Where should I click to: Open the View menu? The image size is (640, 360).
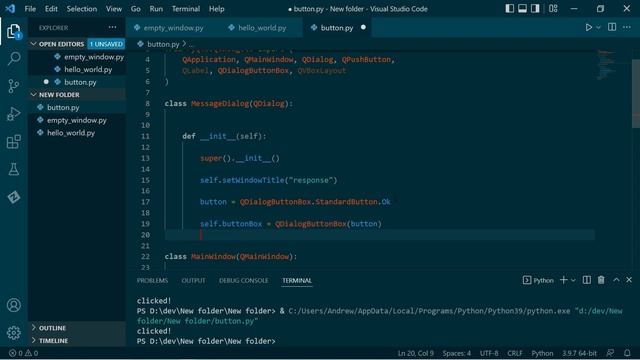coord(114,9)
